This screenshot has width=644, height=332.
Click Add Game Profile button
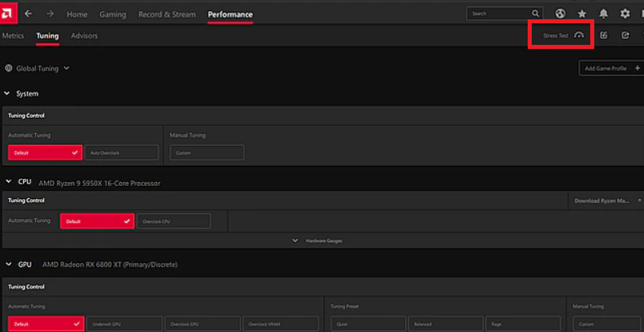click(x=612, y=68)
